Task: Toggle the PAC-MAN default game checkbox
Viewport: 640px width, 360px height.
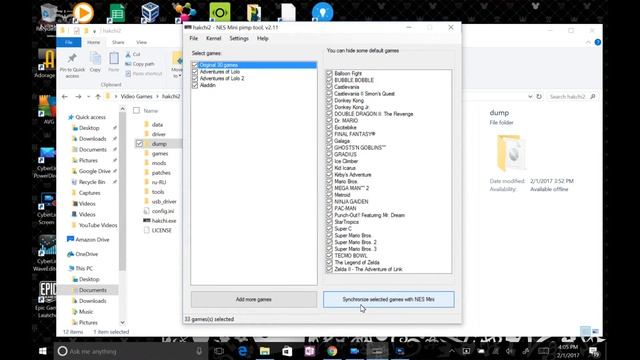Action: click(x=329, y=209)
